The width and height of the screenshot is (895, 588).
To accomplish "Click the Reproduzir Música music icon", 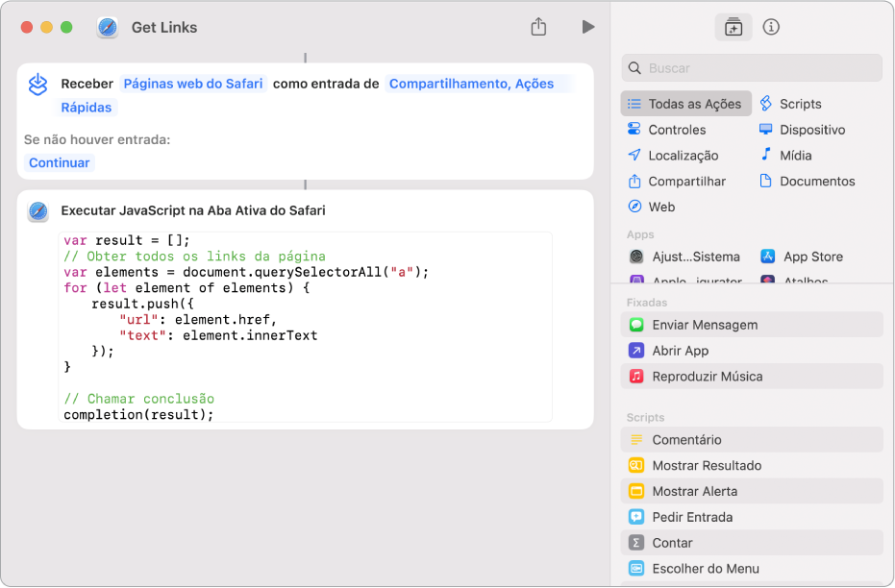I will (636, 377).
